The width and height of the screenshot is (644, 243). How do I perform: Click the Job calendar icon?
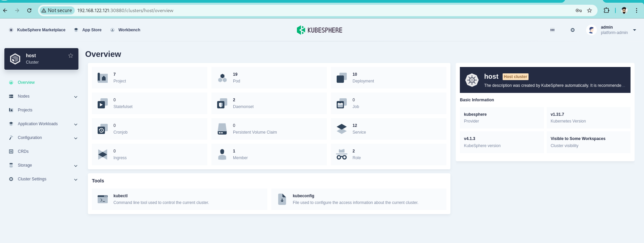click(x=342, y=103)
